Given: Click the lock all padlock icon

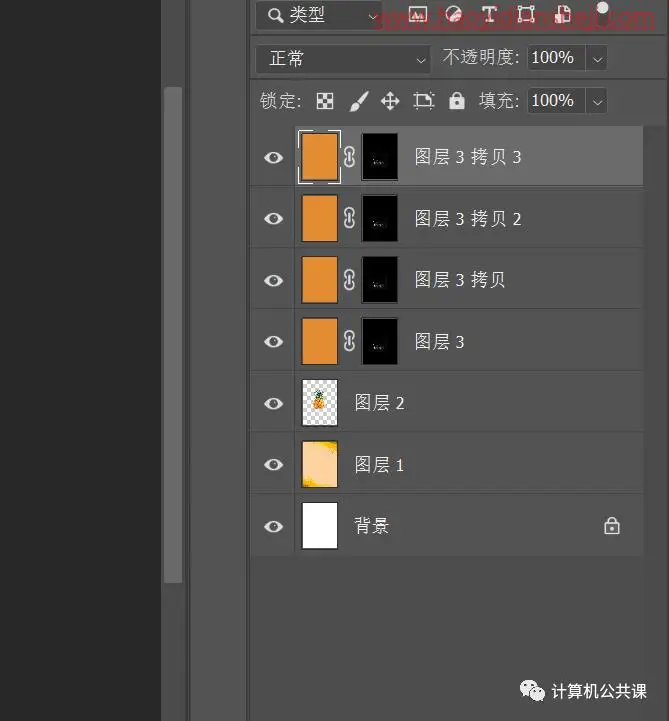Looking at the screenshot, I should point(457,101).
